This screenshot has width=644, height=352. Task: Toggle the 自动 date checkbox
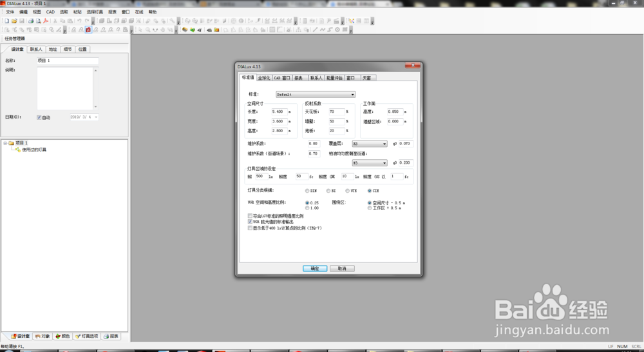[39, 117]
